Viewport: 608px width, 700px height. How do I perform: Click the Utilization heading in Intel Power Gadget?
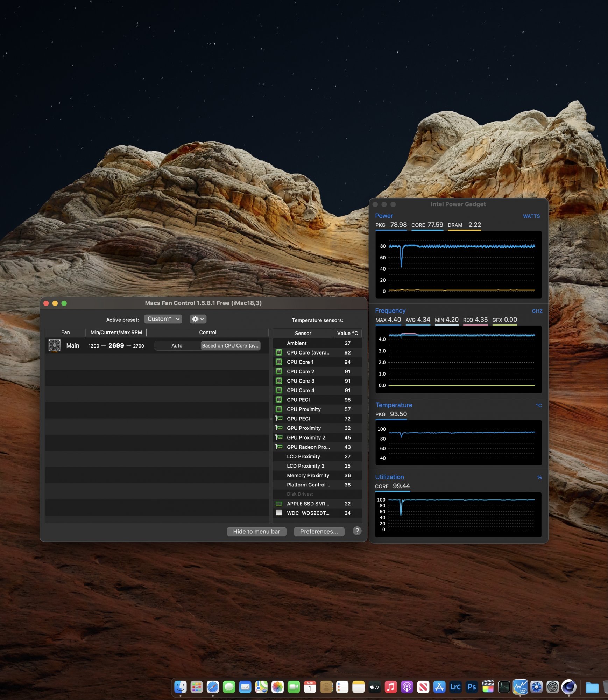pos(389,477)
